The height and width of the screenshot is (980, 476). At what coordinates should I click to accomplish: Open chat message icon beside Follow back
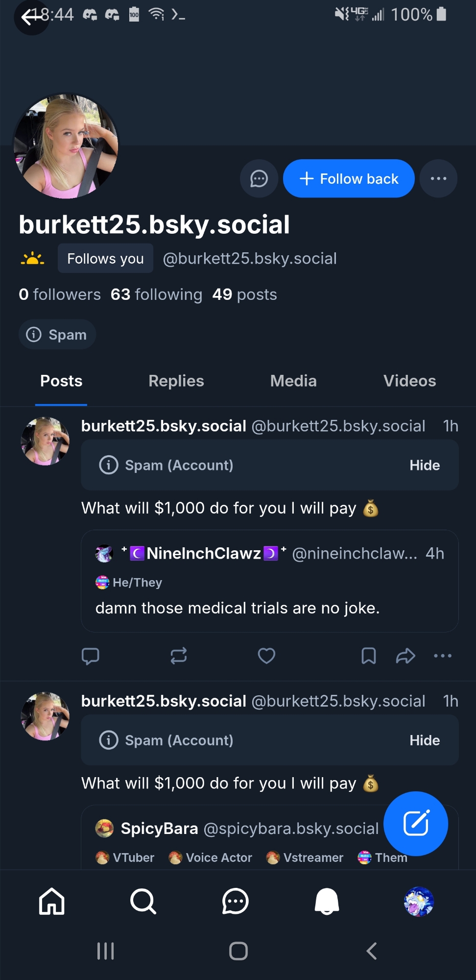click(259, 179)
